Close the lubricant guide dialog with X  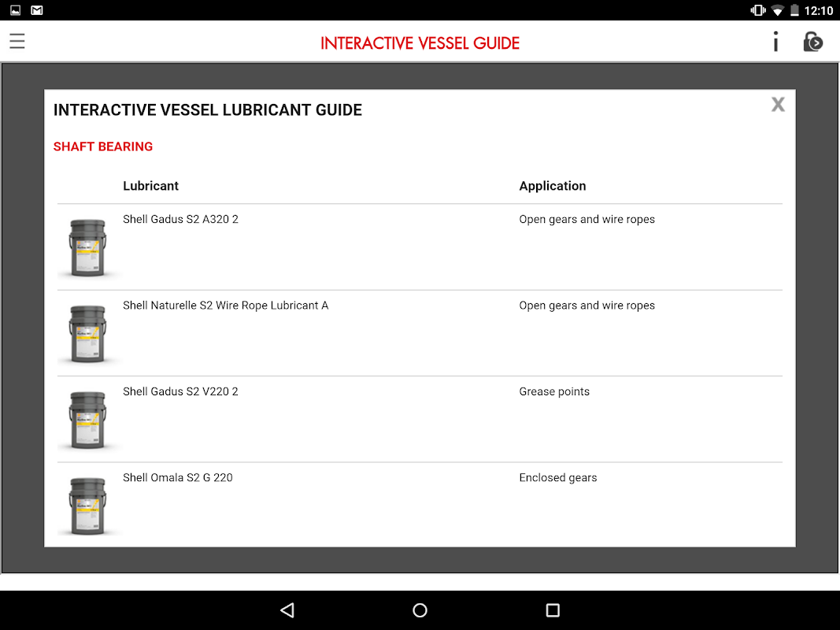pyautogui.click(x=778, y=105)
